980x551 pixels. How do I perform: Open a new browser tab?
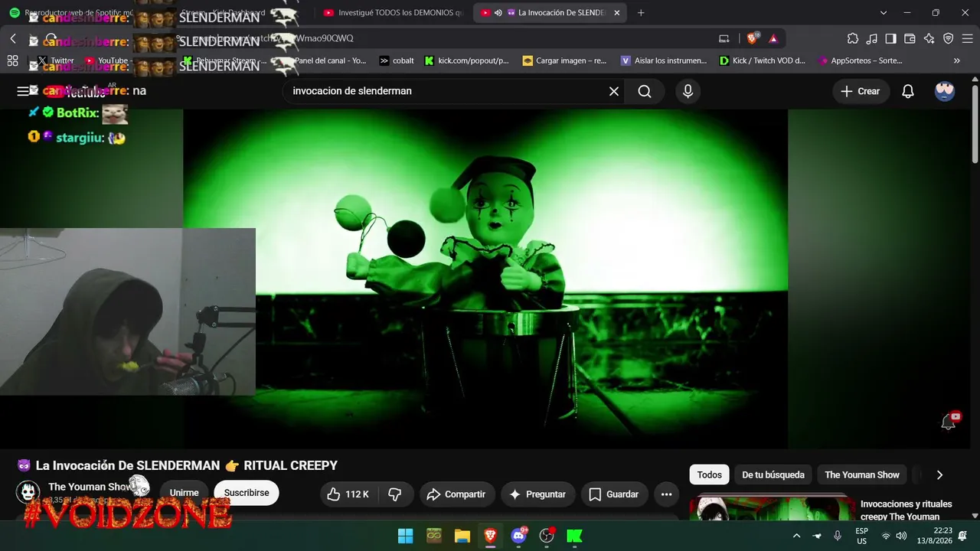coord(641,12)
